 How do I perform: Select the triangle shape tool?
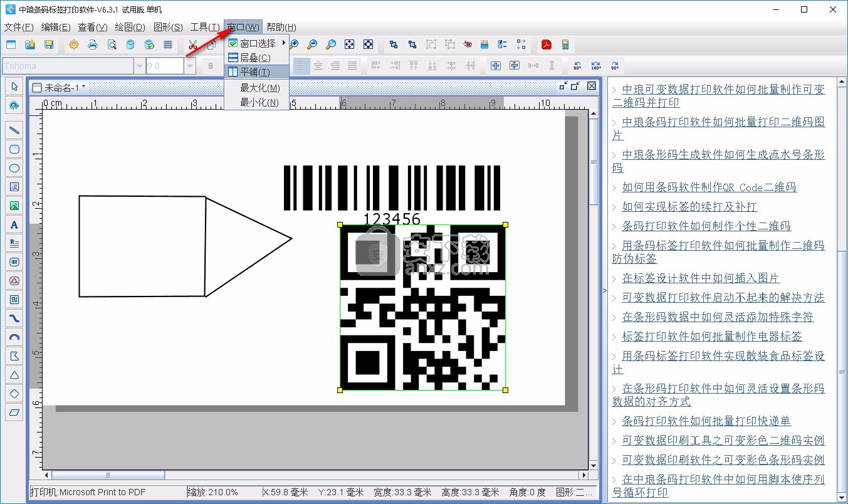pos(14,375)
